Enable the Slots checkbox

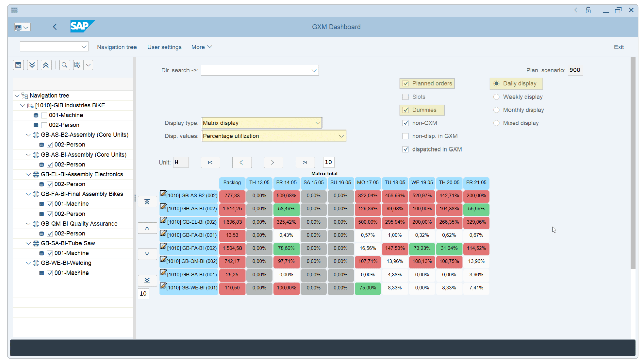point(406,97)
